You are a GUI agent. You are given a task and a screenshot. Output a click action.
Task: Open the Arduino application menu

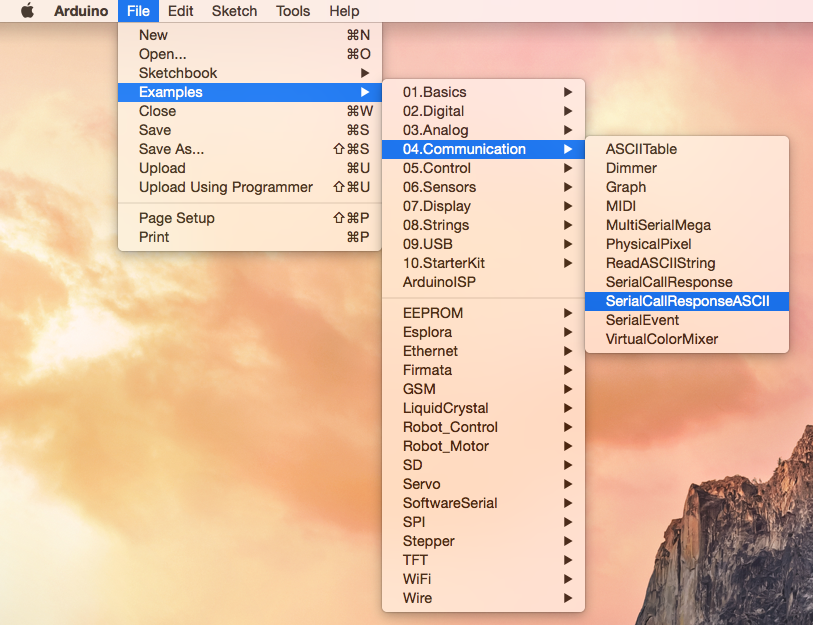click(x=81, y=11)
